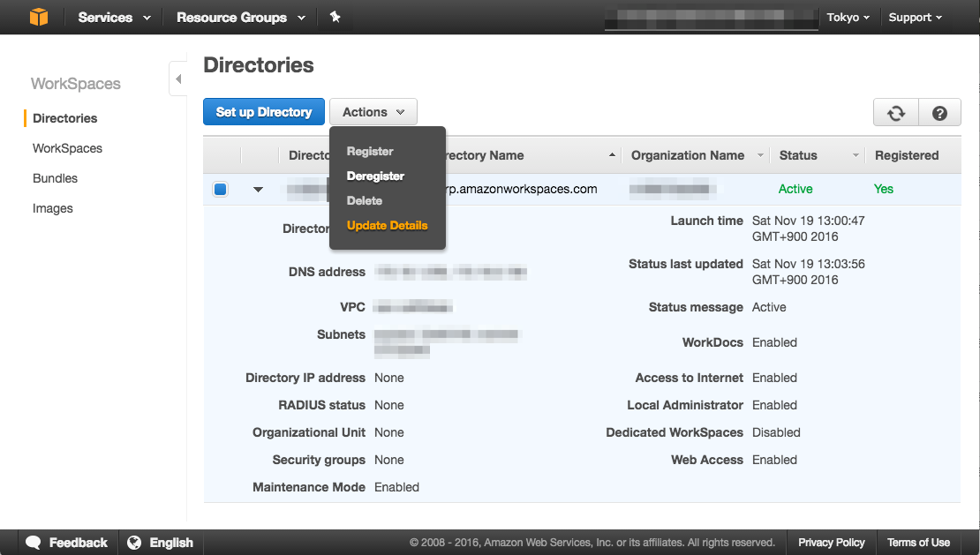The height and width of the screenshot is (555, 980).
Task: Refresh the directories list
Action: coord(895,112)
